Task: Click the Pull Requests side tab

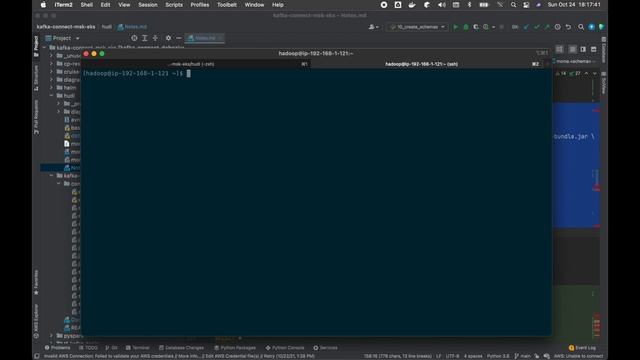Action: (36, 117)
